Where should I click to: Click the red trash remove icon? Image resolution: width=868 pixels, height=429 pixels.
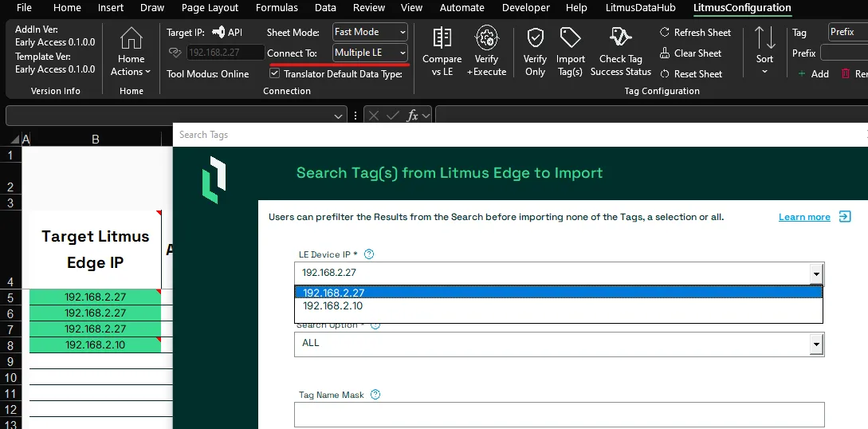click(846, 73)
